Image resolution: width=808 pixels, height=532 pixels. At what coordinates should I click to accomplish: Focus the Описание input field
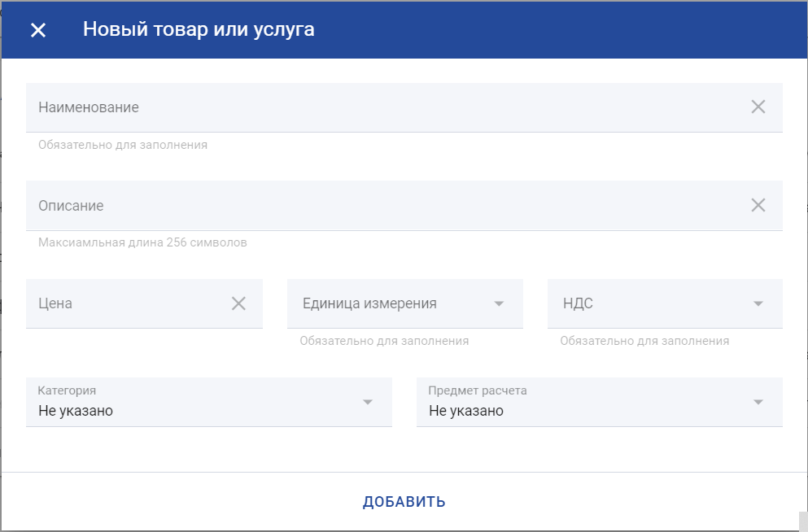[382, 206]
